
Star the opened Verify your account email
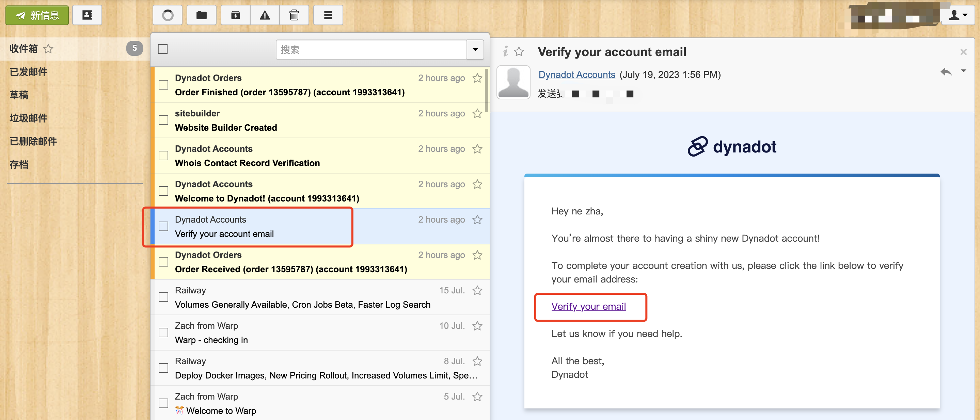click(x=519, y=51)
